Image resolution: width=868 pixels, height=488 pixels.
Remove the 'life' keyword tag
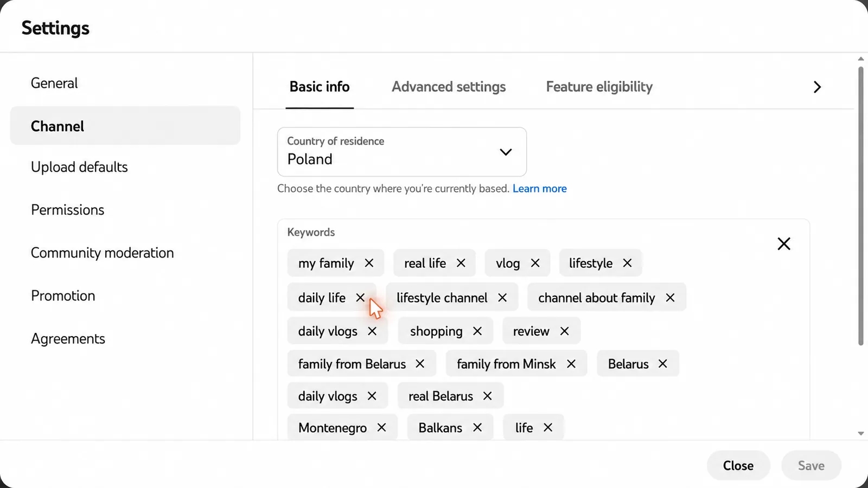pos(548,428)
